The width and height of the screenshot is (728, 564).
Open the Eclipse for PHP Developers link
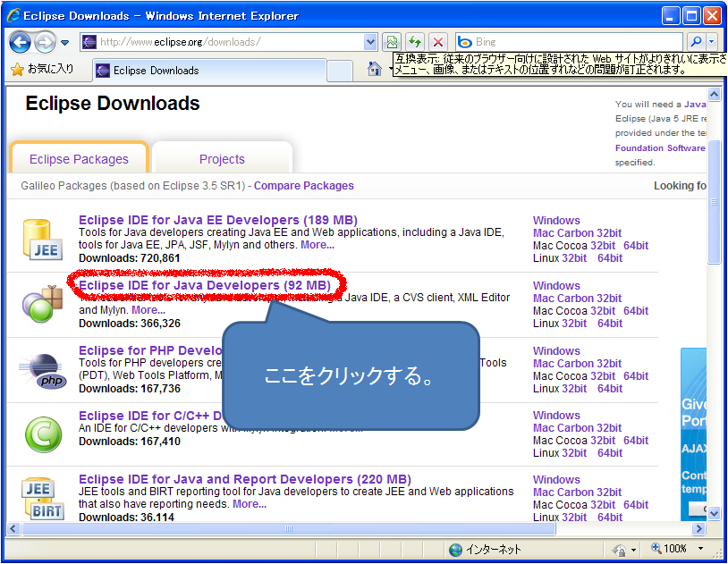(150, 350)
